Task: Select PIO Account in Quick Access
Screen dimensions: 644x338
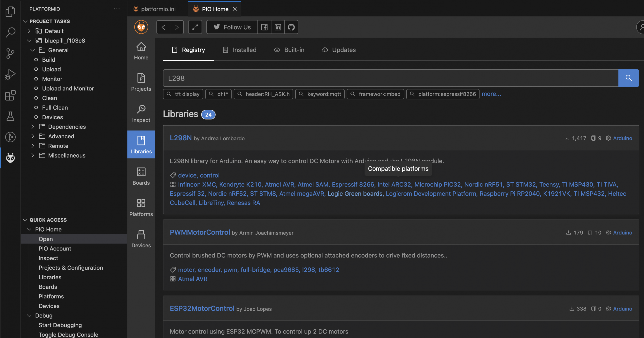Action: pos(55,248)
